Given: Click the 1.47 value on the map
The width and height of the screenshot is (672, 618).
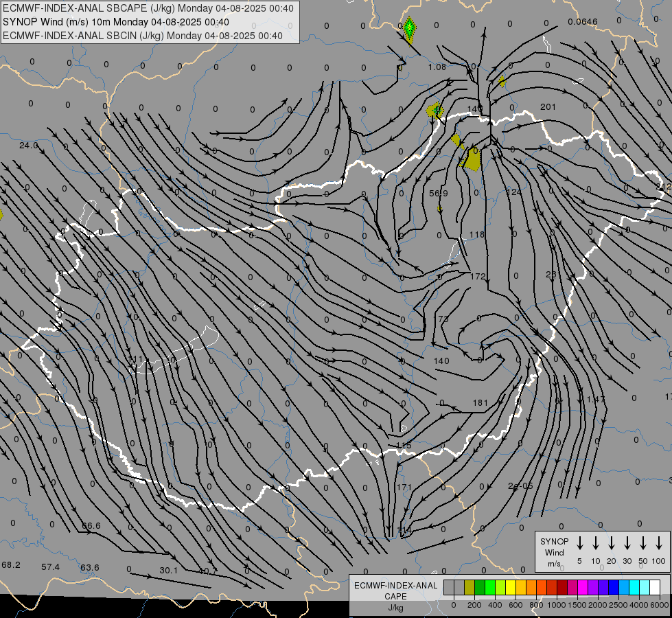Looking at the screenshot, I should pyautogui.click(x=596, y=399).
